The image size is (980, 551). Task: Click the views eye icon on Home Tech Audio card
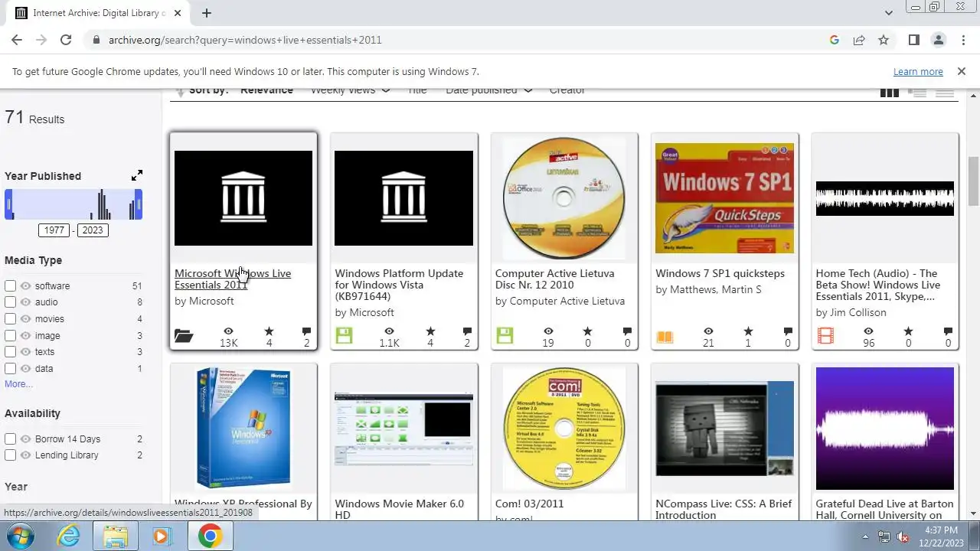[869, 331]
